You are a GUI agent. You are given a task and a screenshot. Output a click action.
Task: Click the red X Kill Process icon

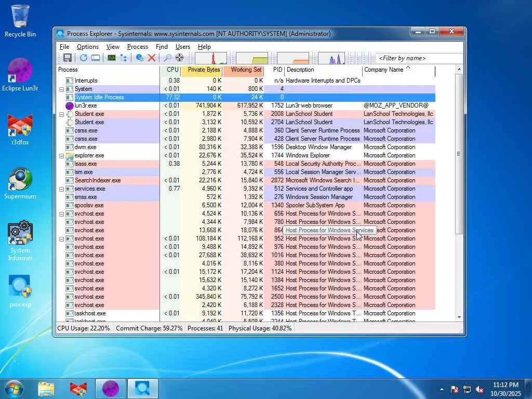pyautogui.click(x=152, y=58)
